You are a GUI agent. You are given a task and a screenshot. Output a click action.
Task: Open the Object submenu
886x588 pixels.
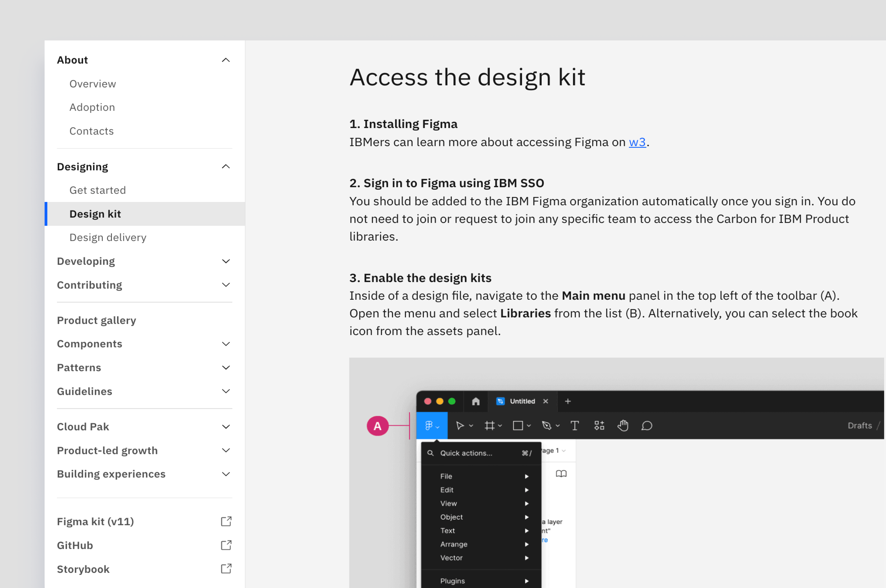(481, 517)
